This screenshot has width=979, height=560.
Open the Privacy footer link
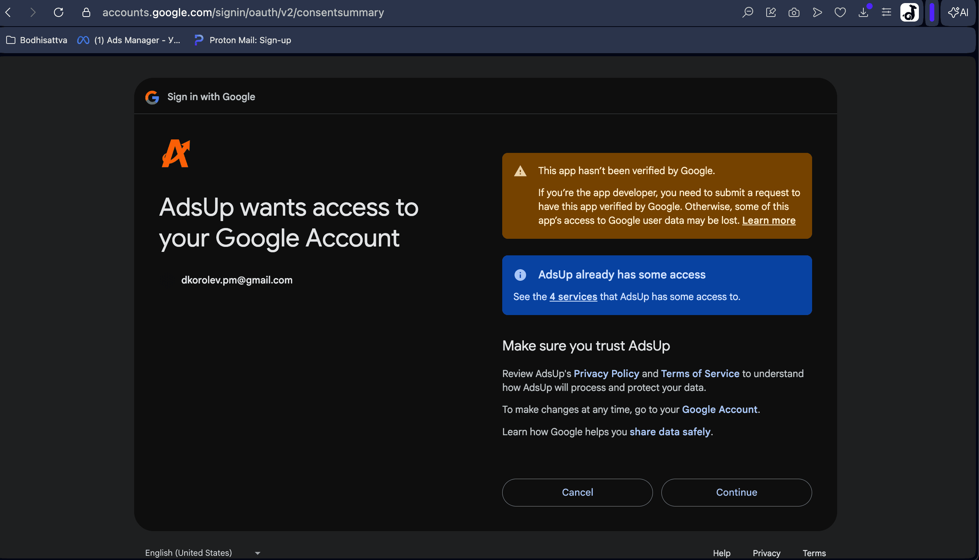tap(766, 553)
